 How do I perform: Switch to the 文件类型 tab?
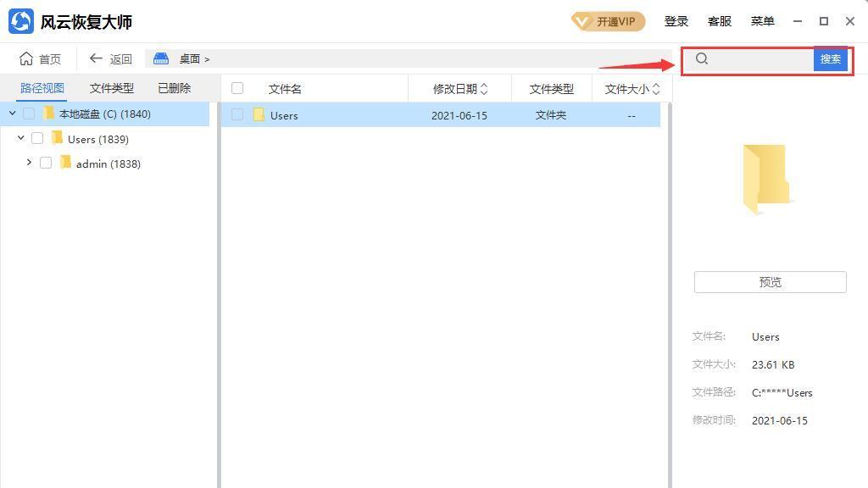[x=112, y=88]
